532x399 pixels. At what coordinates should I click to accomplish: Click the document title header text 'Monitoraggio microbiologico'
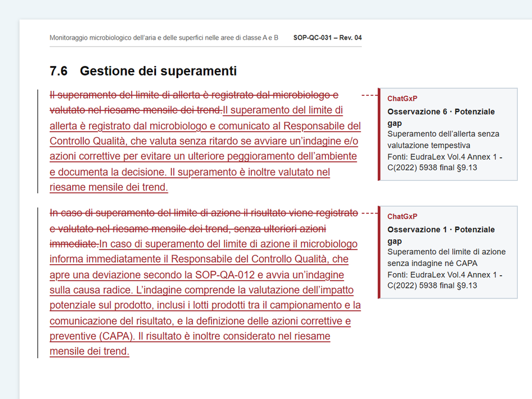pos(90,38)
